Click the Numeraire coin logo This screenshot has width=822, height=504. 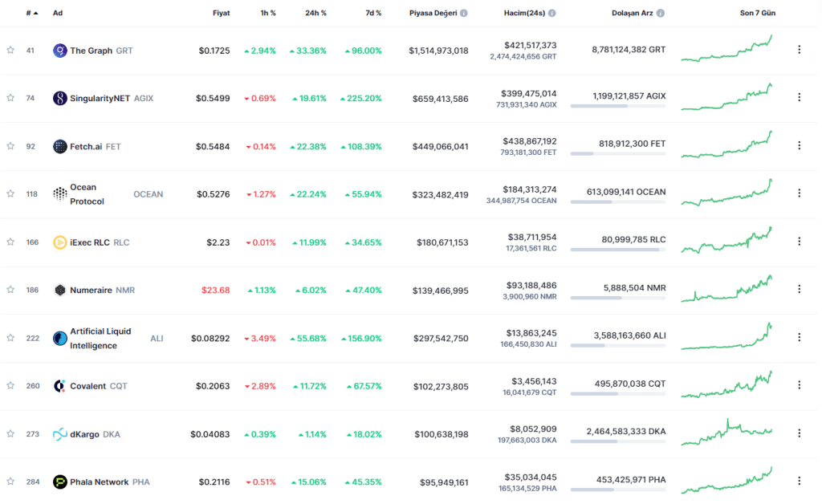[x=59, y=290]
